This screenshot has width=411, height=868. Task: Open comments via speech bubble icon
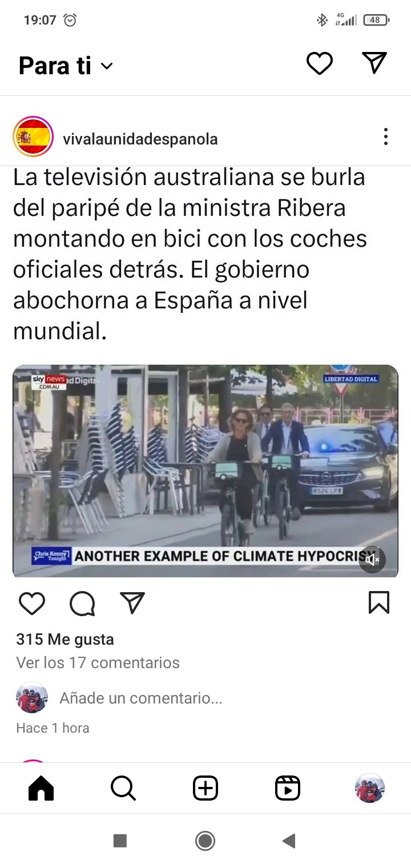pos(82,603)
